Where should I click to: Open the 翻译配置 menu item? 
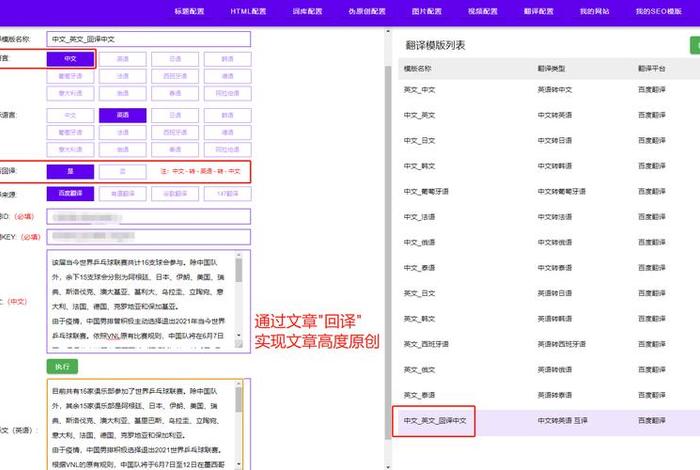[x=539, y=11]
